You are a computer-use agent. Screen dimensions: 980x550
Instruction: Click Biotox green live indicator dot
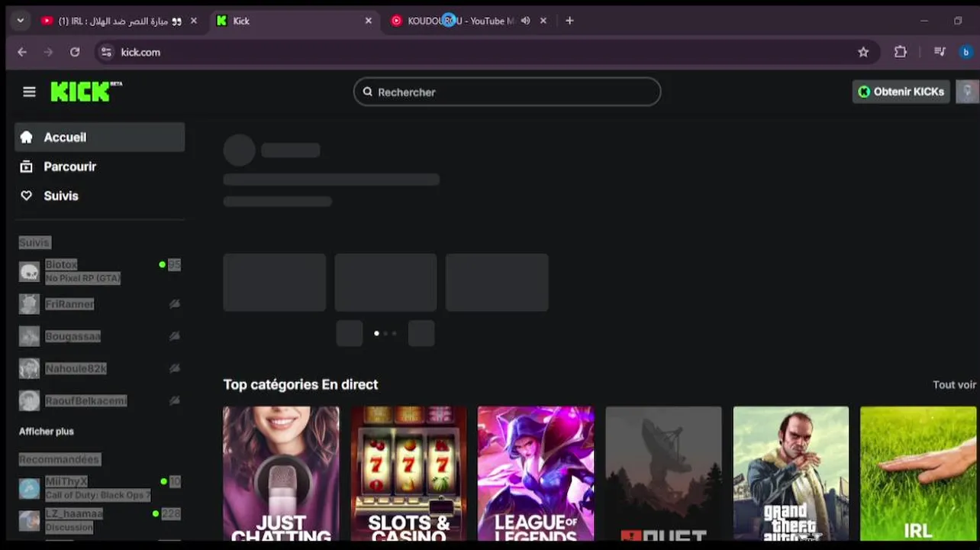click(162, 265)
